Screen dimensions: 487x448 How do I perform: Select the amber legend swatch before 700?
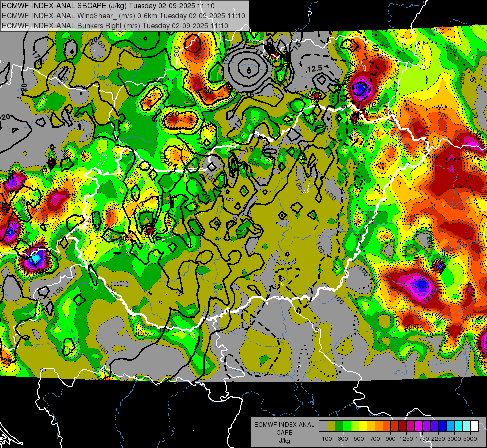click(x=371, y=426)
